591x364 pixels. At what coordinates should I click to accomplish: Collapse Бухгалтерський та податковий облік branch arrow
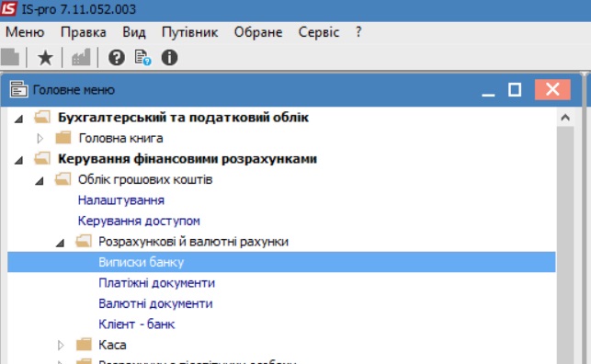19,119
